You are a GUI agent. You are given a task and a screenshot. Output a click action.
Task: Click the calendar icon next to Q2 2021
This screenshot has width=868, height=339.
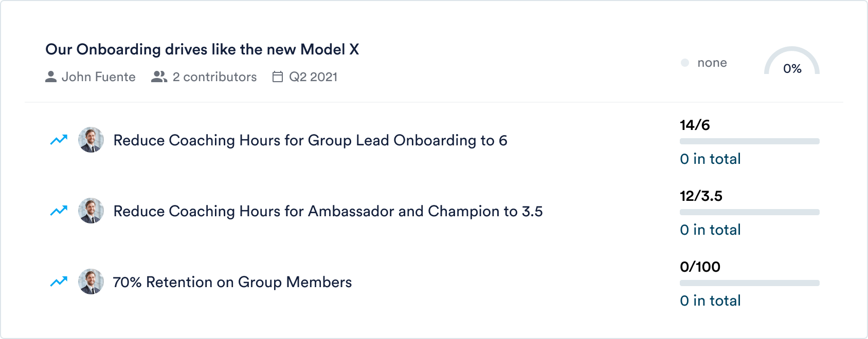tap(278, 77)
